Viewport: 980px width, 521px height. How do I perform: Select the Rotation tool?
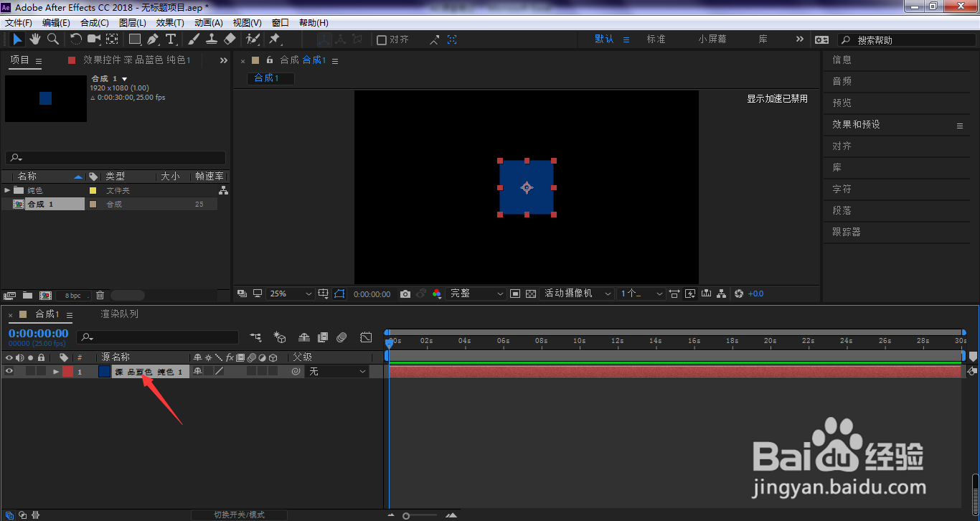pos(76,39)
